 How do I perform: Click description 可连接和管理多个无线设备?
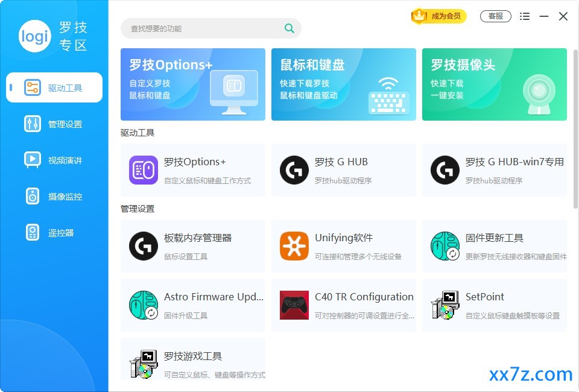click(358, 256)
